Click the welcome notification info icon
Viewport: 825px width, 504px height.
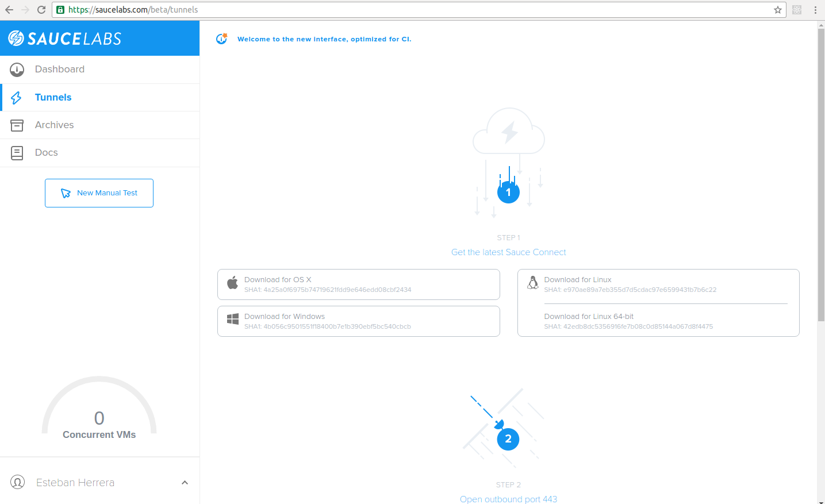pos(222,39)
